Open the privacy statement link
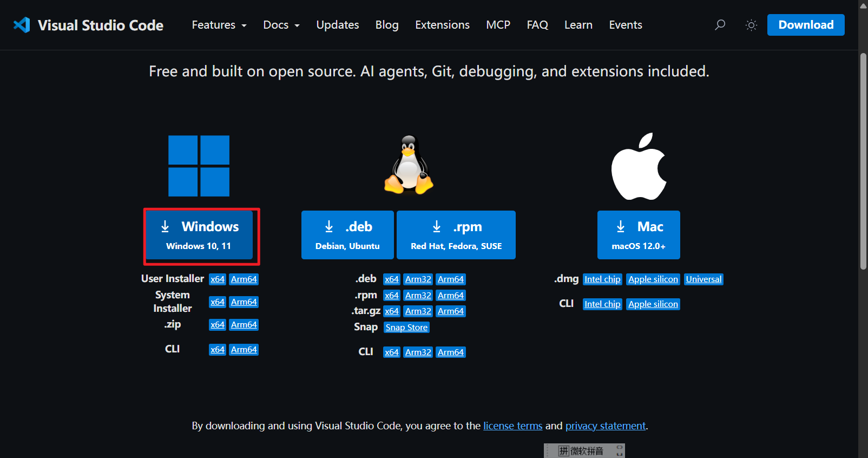 [x=606, y=426]
